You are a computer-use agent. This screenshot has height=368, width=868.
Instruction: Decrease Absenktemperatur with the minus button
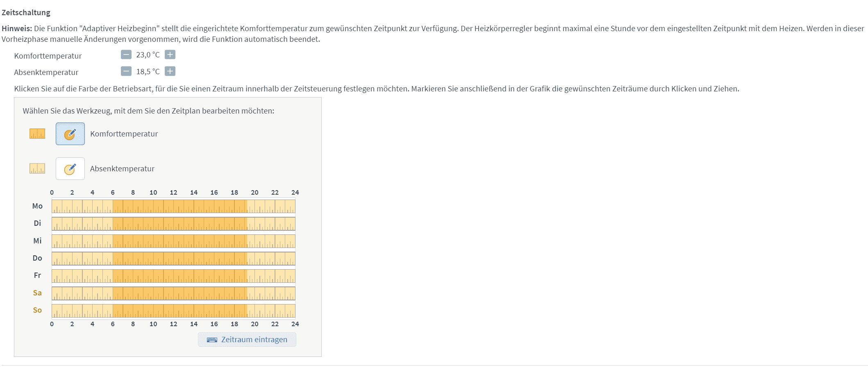pos(126,71)
